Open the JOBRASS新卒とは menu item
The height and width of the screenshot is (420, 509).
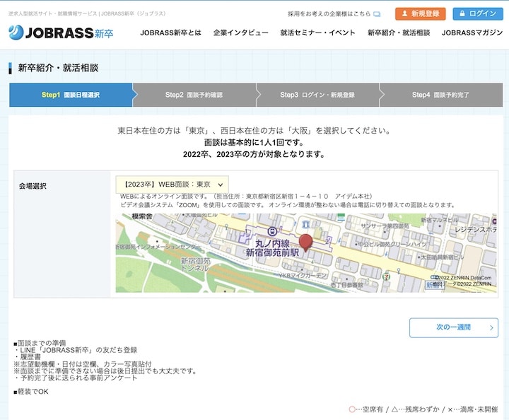point(170,33)
